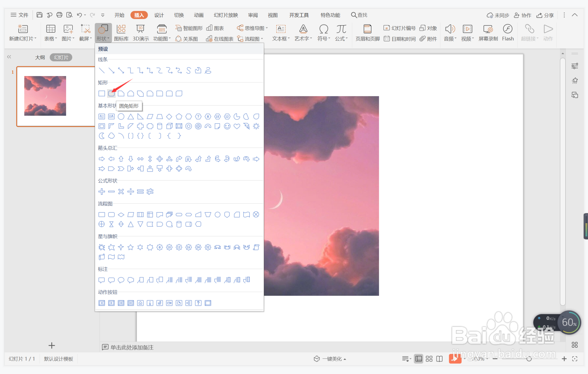Click the print icon
This screenshot has width=588, height=374.
point(59,15)
